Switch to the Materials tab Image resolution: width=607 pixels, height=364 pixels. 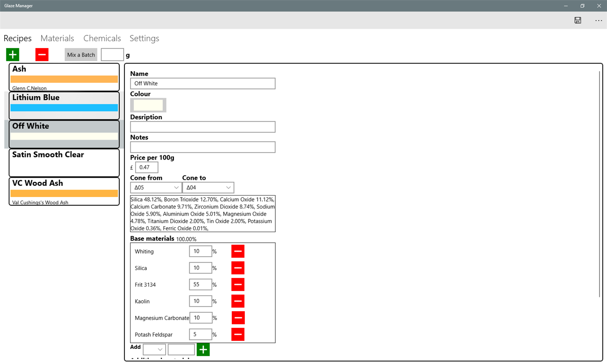(57, 38)
